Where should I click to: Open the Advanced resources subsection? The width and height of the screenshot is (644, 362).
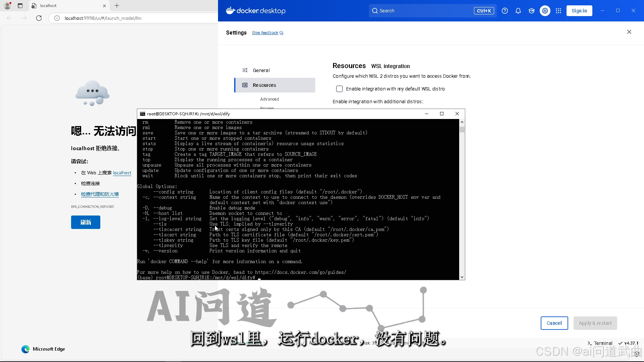coord(269,99)
